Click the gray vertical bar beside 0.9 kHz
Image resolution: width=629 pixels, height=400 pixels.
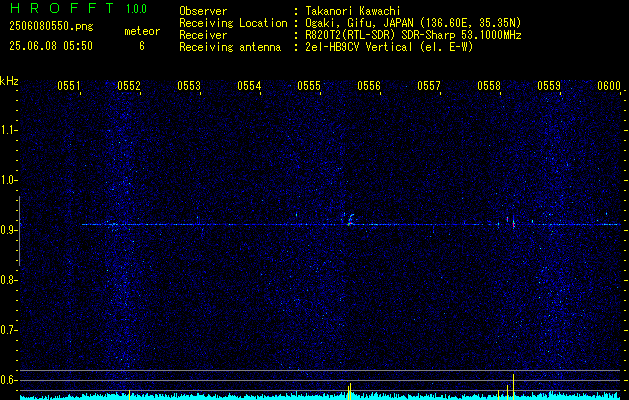coord(19,231)
